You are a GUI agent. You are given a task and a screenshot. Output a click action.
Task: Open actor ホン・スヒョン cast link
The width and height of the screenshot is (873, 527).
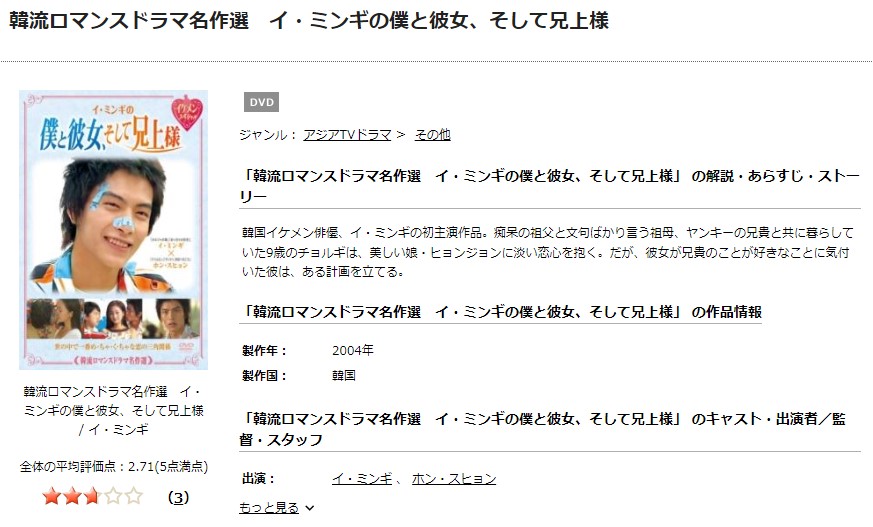pyautogui.click(x=454, y=479)
